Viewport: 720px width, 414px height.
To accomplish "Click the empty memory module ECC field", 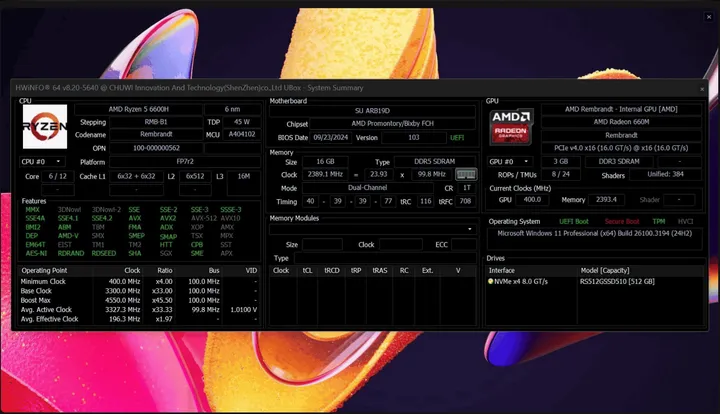I will 464,245.
